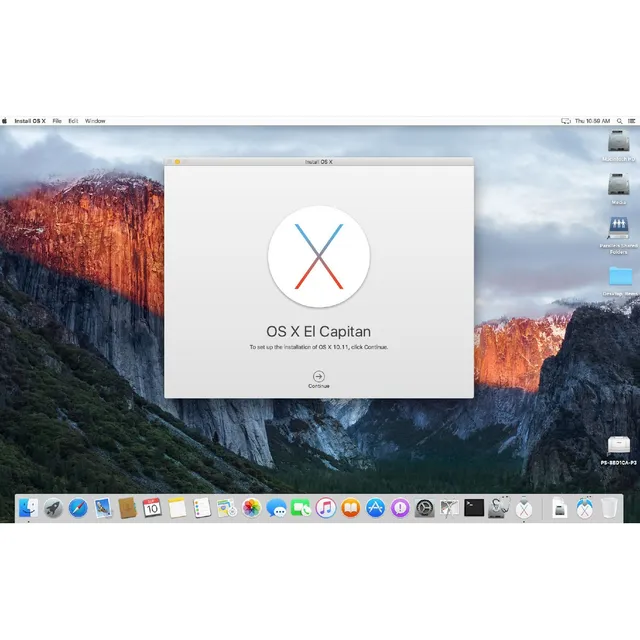Open FaceTime from the Dock
This screenshot has height=640, width=640.
tap(301, 508)
